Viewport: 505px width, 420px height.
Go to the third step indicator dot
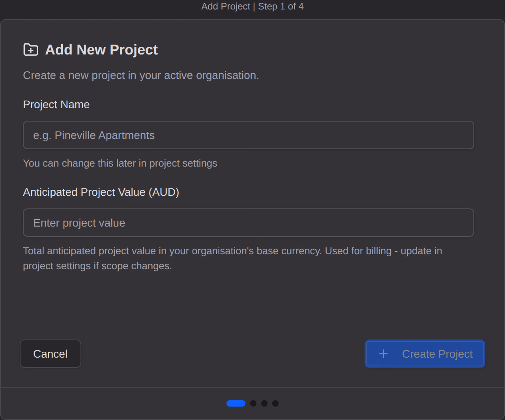[x=264, y=403]
